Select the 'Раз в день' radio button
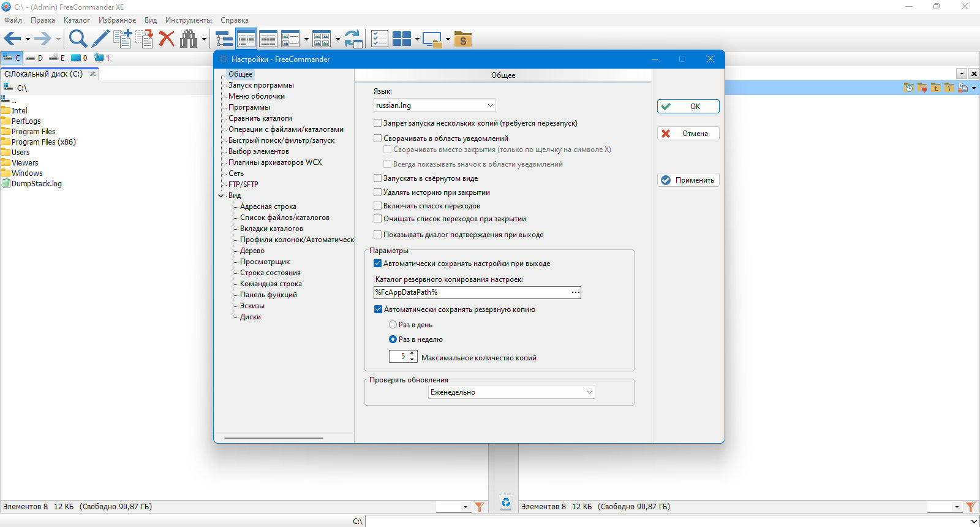Screen dimensions: 980x527 tap(393, 325)
